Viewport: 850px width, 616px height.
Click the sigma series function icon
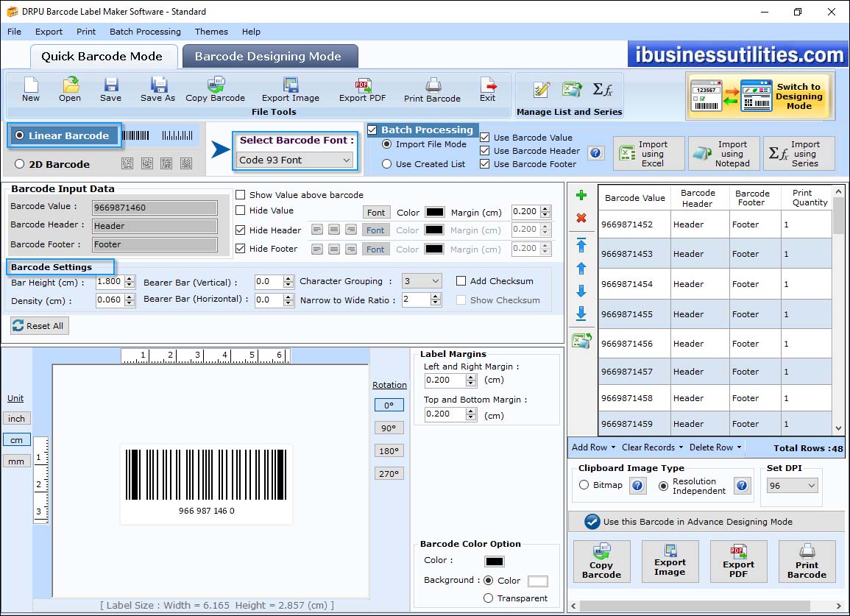click(x=602, y=89)
